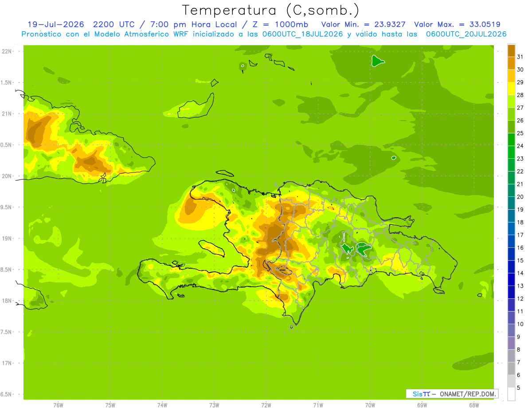Image resolution: width=532 pixels, height=411 pixels.
Task: Click the latitude label "22N"
Action: (x=7, y=51)
